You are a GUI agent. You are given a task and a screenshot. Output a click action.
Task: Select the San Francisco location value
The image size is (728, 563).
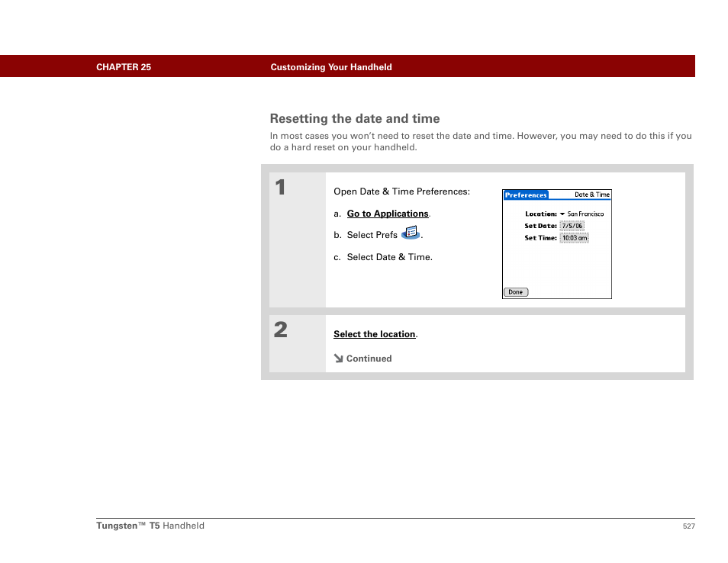(585, 214)
